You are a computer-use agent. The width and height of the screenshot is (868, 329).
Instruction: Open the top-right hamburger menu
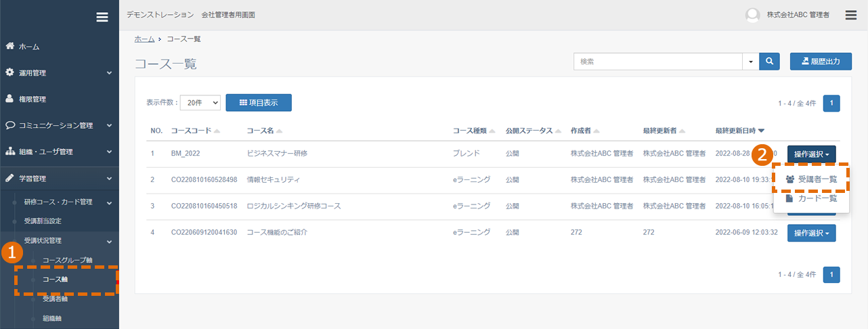pyautogui.click(x=851, y=15)
